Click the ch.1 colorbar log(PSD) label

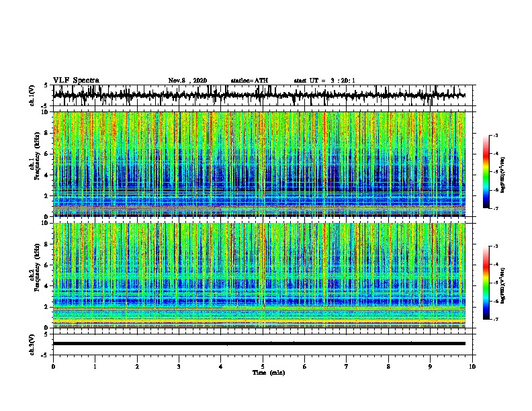pos(503,175)
